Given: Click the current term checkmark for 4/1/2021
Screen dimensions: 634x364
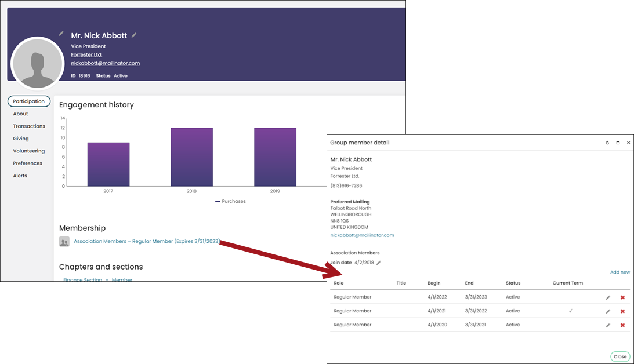Looking at the screenshot, I should 571,311.
